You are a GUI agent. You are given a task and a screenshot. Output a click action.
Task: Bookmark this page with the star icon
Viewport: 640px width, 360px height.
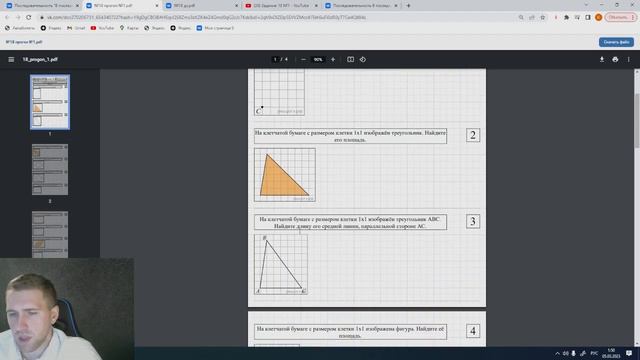[x=542, y=18]
